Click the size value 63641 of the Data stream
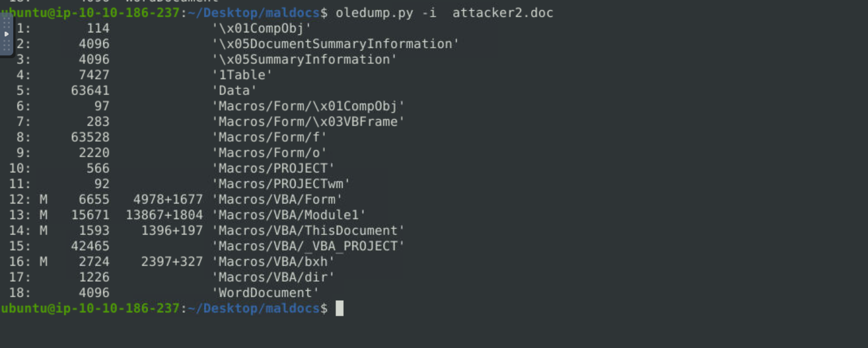Screen dimensions: 868x348 click(90, 90)
